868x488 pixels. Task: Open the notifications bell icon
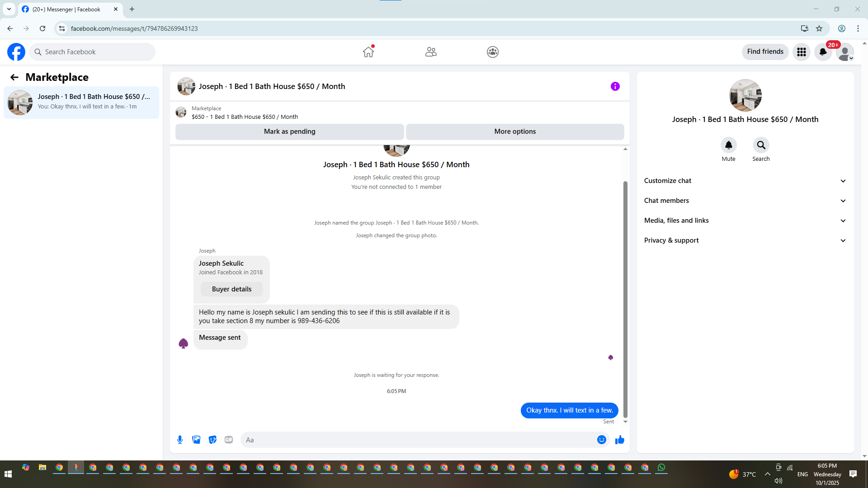click(x=823, y=52)
